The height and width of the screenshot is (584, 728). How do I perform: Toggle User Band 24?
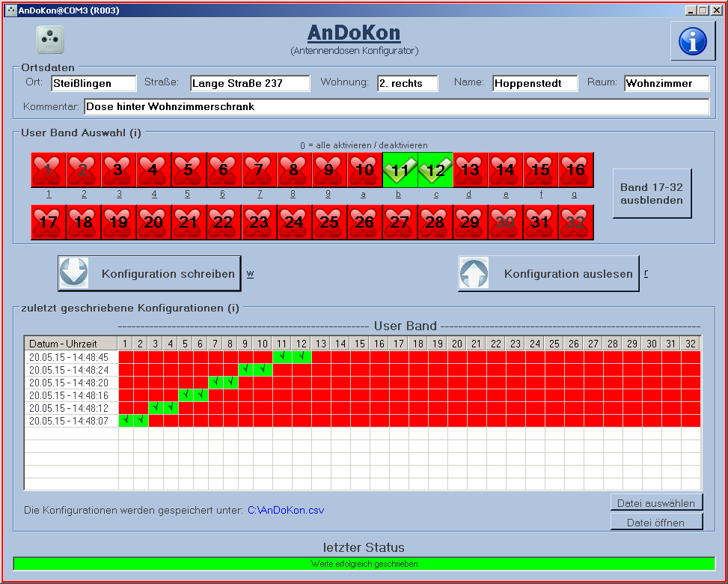pyautogui.click(x=294, y=222)
